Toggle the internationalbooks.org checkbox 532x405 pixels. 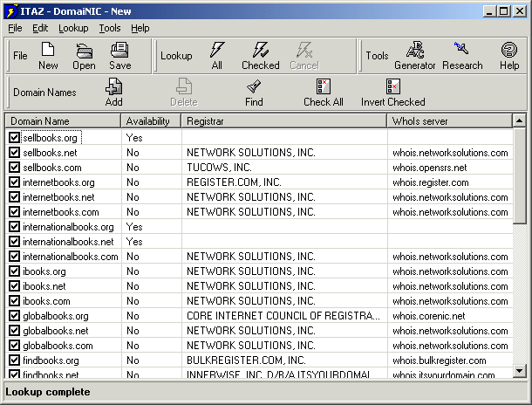14,227
